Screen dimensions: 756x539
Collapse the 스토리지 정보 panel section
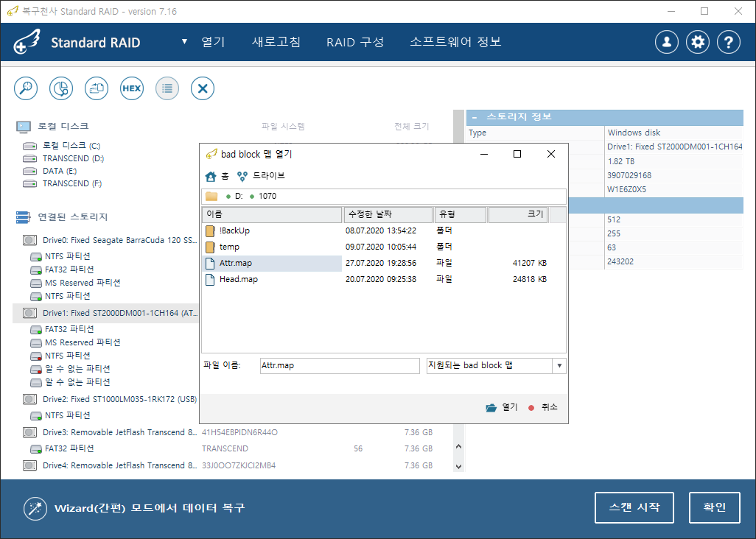point(475,117)
